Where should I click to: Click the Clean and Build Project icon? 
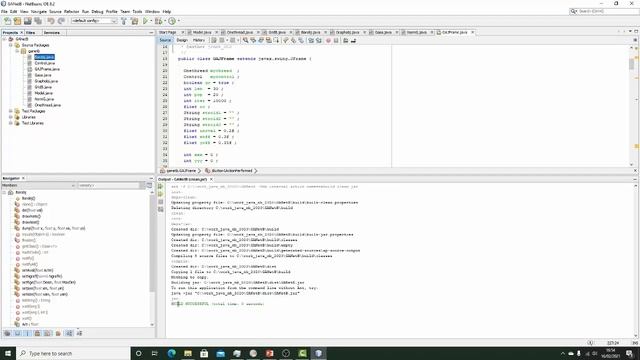pos(134,21)
